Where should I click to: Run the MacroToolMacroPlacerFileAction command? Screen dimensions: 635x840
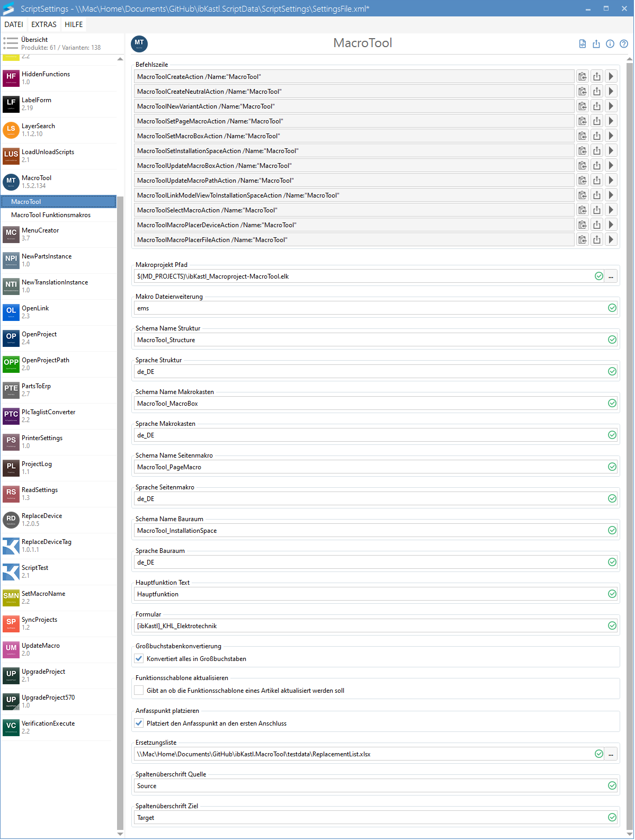coord(611,240)
